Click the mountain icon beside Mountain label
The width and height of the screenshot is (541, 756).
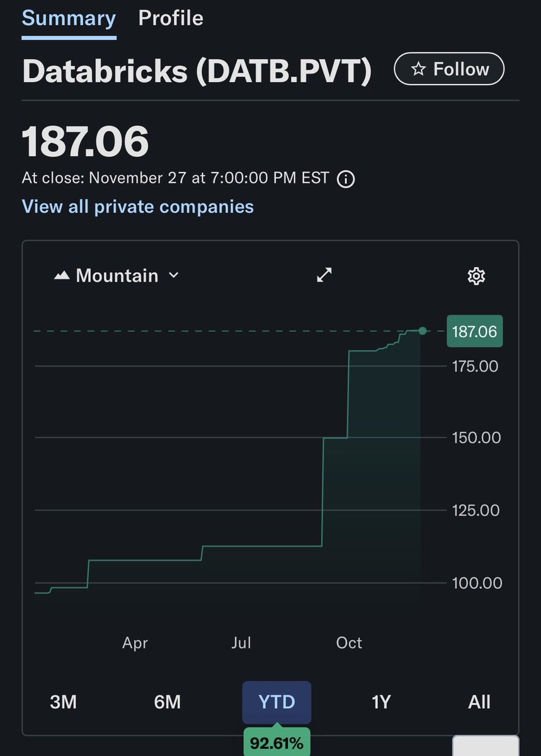click(62, 275)
